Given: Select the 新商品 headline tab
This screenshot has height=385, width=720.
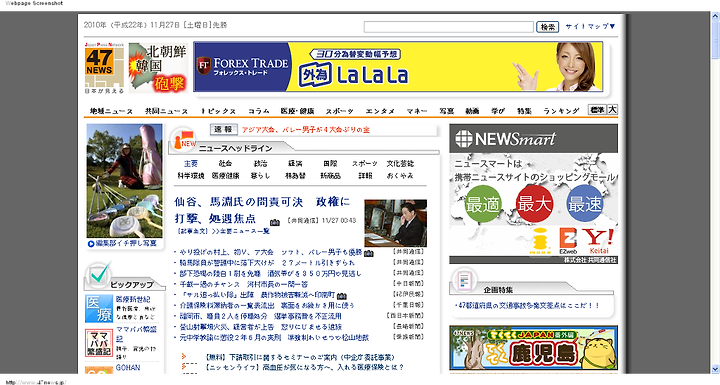Looking at the screenshot, I should coord(330,176).
